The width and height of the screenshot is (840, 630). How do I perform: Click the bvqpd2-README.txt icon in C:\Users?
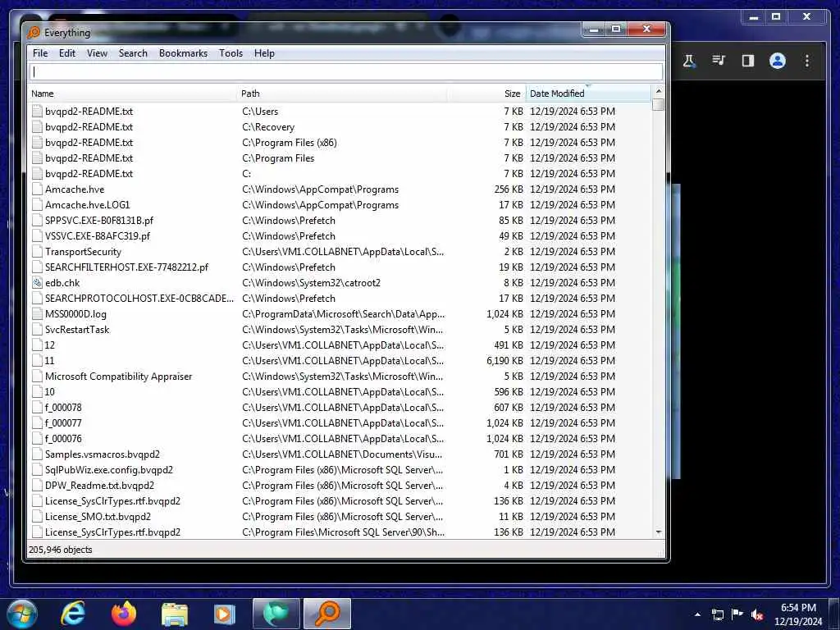(x=37, y=112)
